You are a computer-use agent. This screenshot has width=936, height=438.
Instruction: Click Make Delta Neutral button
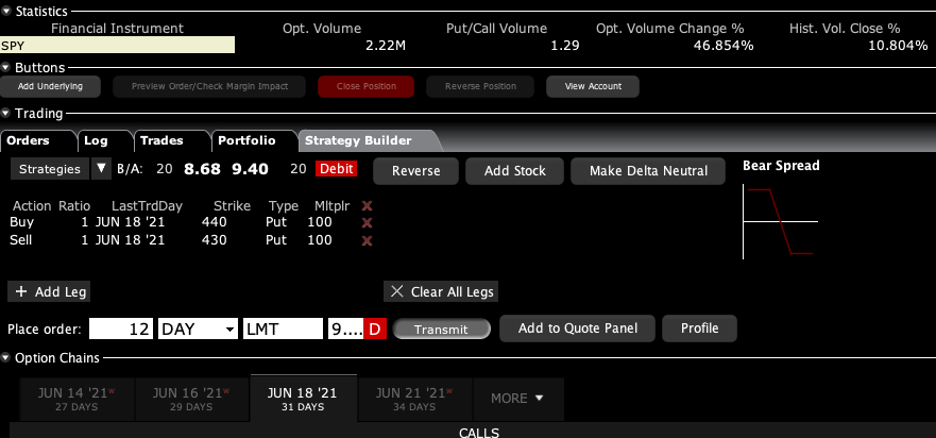point(648,171)
